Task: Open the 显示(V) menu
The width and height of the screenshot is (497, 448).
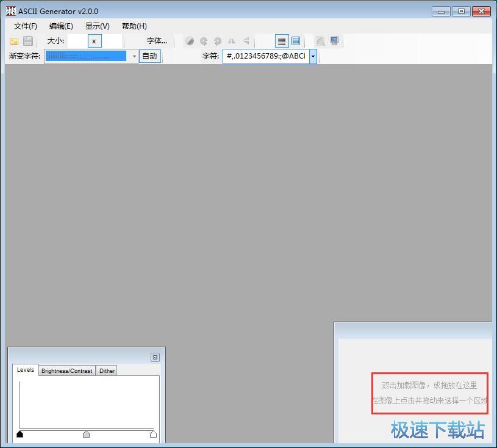Action: click(x=98, y=26)
